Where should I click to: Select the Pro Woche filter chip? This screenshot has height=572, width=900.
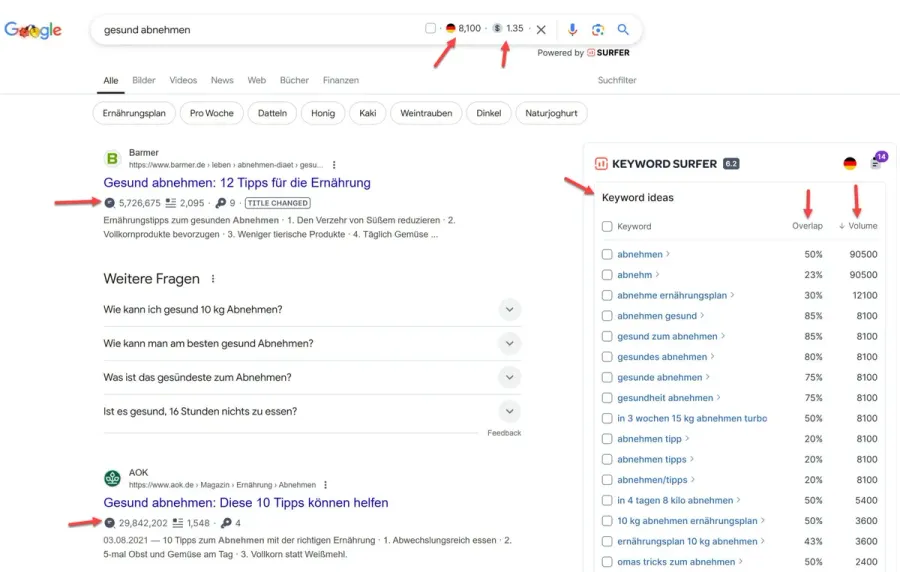(x=212, y=113)
